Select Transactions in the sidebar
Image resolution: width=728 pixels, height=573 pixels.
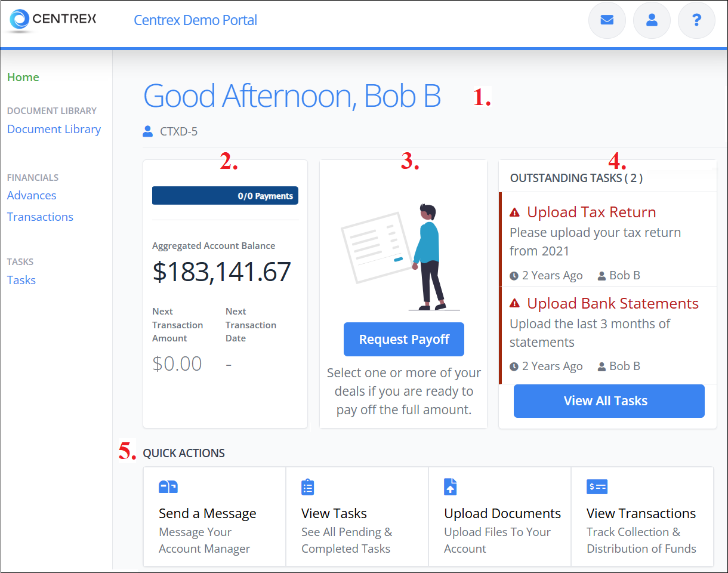40,217
